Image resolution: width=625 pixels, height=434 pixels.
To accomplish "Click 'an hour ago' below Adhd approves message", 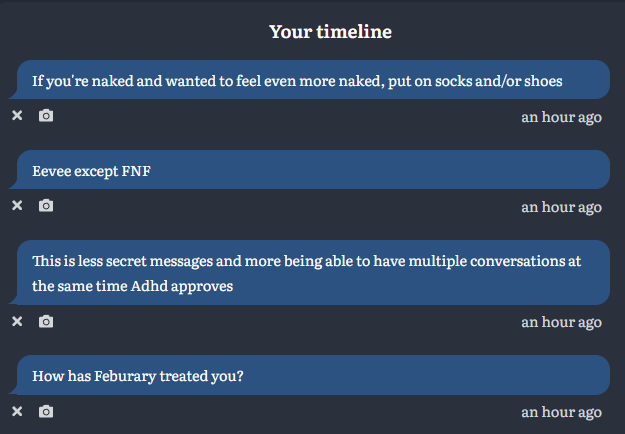I will (561, 322).
